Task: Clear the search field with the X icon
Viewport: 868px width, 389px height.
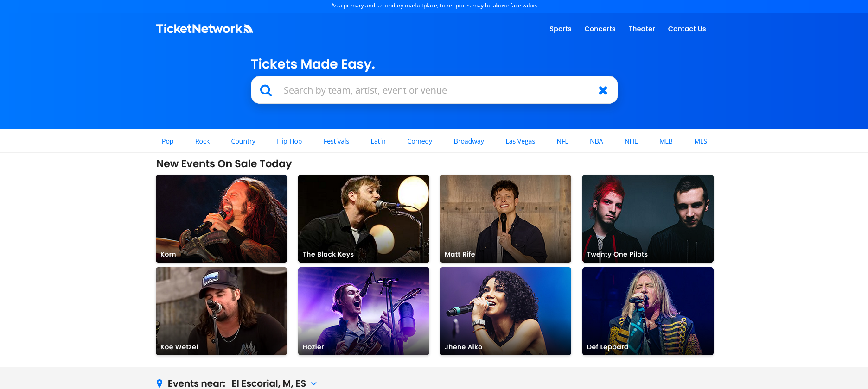Action: pos(603,90)
